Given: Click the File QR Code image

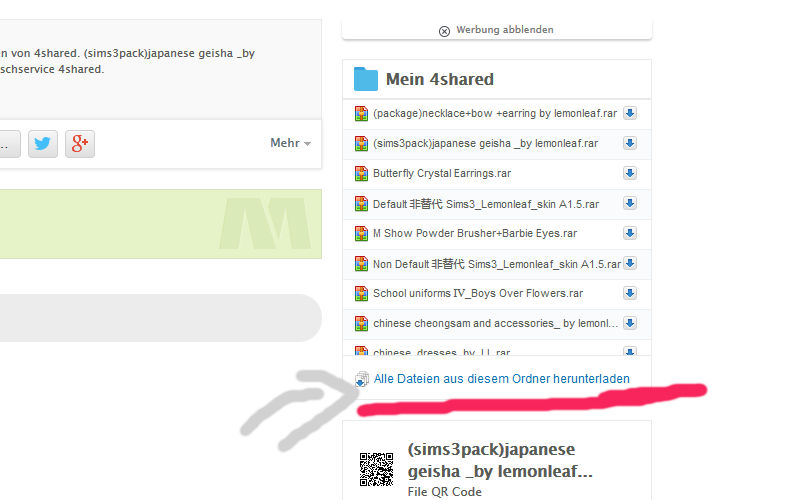Looking at the screenshot, I should [376, 469].
